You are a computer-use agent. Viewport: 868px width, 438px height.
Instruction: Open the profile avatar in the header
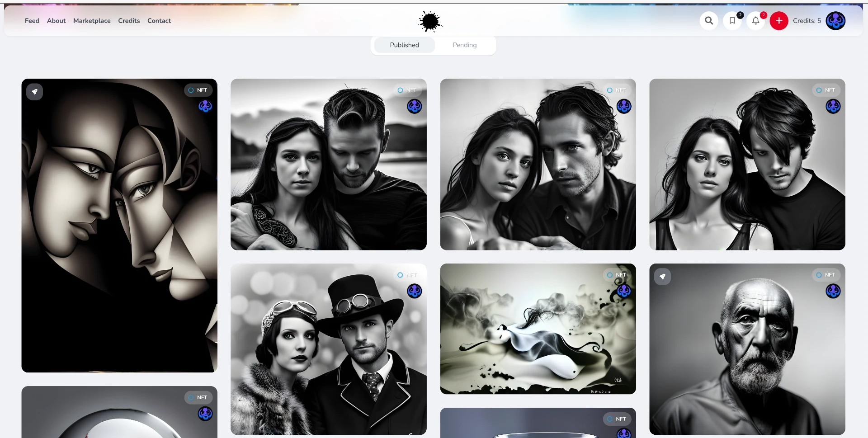[x=835, y=21]
